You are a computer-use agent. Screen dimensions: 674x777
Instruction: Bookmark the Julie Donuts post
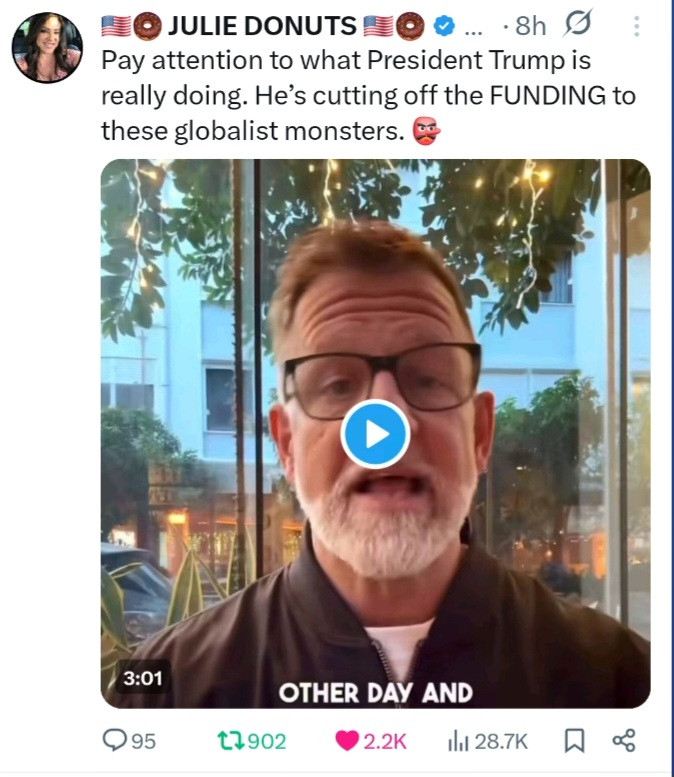tap(574, 740)
